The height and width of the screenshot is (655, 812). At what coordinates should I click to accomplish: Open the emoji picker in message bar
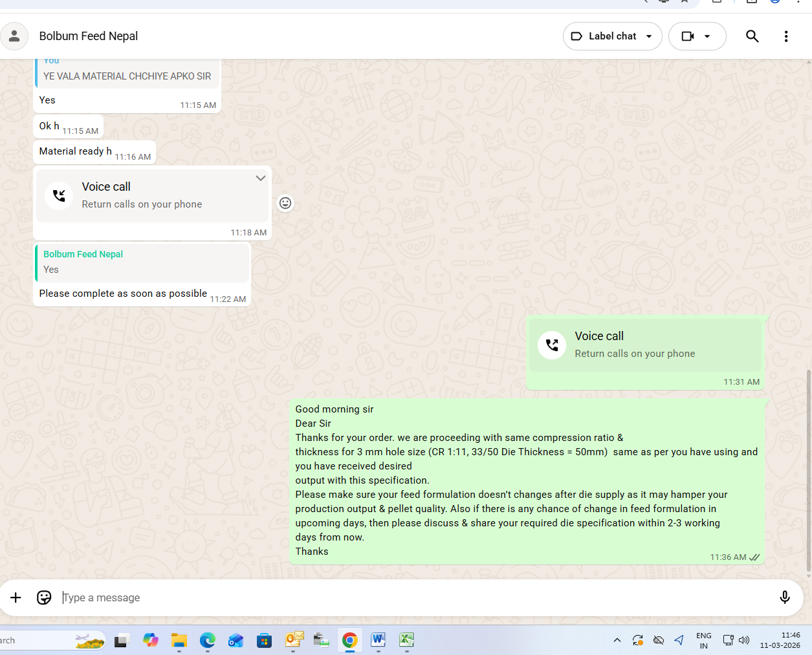(44, 597)
